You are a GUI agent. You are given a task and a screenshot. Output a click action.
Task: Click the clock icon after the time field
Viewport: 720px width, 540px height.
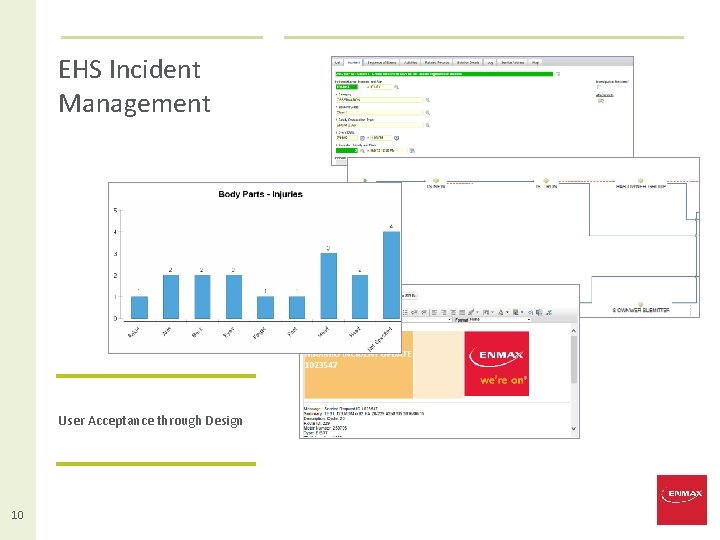[397, 138]
